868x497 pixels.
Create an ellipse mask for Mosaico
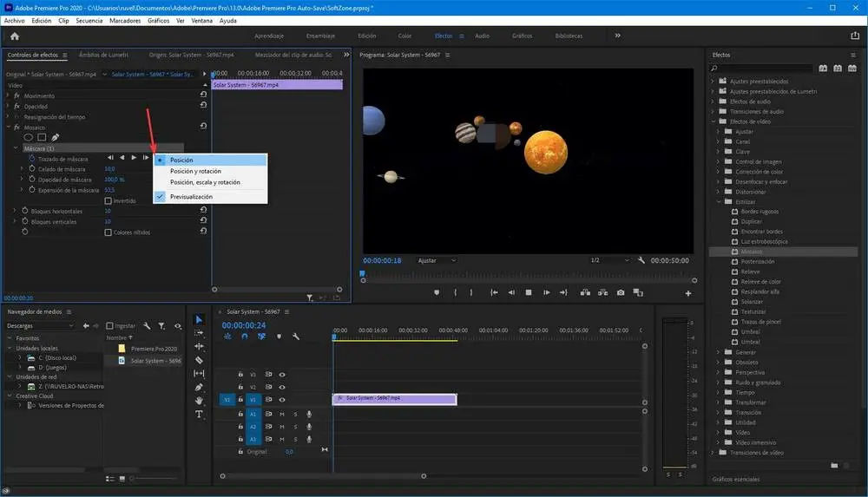[28, 137]
